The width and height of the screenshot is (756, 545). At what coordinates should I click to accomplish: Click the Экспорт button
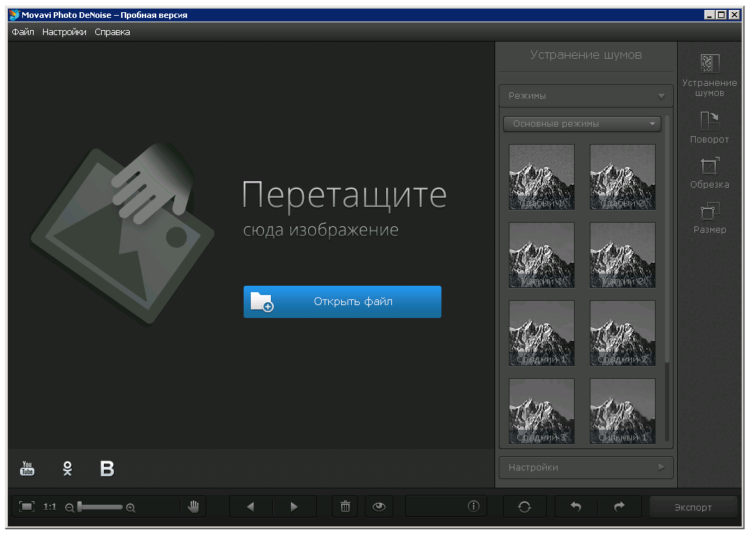(x=692, y=506)
